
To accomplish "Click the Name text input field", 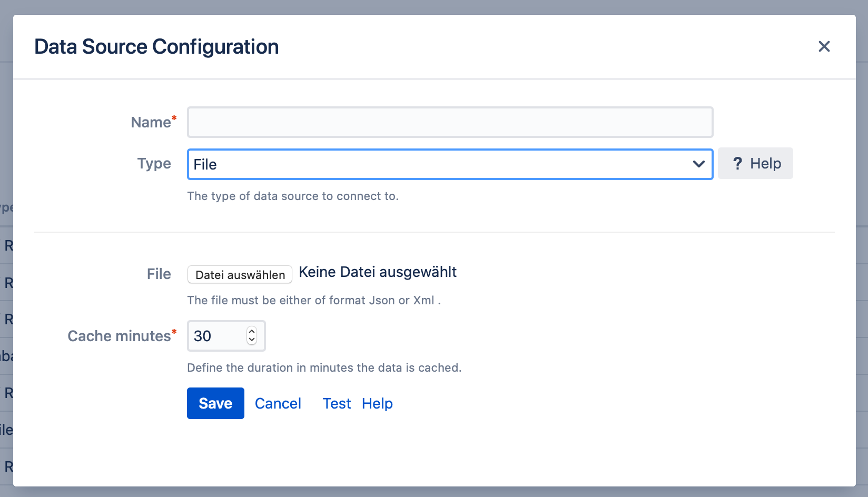I will click(x=450, y=122).
